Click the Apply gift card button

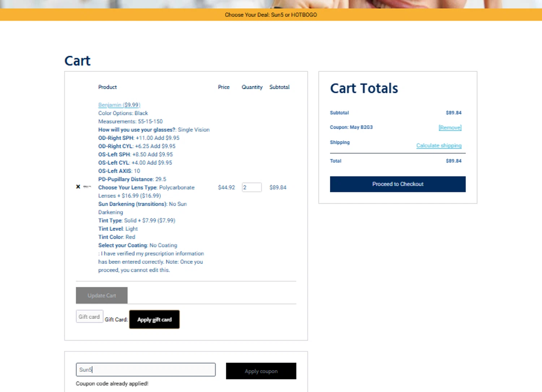tap(154, 319)
